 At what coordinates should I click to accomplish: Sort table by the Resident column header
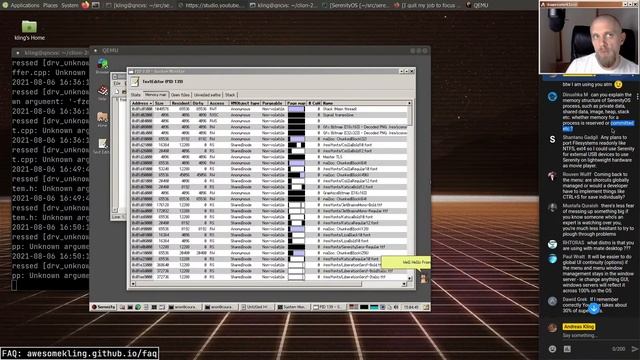tap(180, 103)
